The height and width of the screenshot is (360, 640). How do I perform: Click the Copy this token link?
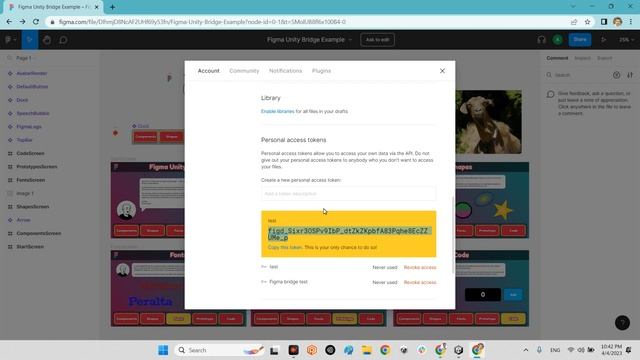tap(285, 247)
